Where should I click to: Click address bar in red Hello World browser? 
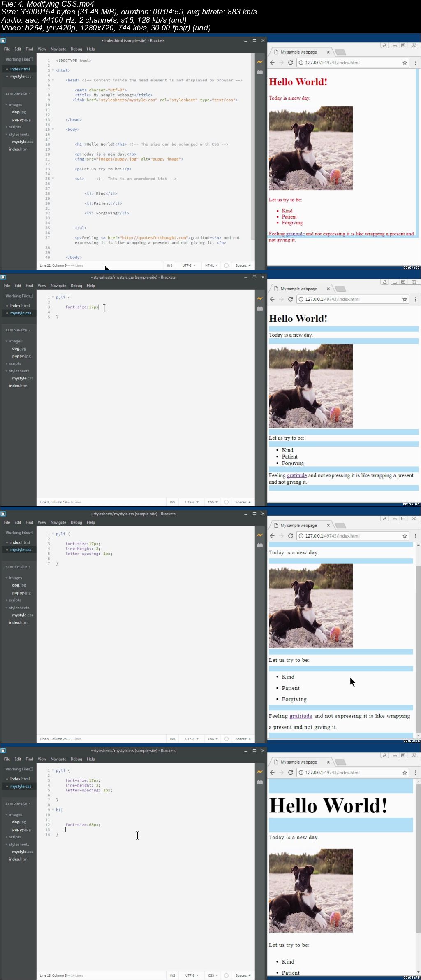coord(353,63)
